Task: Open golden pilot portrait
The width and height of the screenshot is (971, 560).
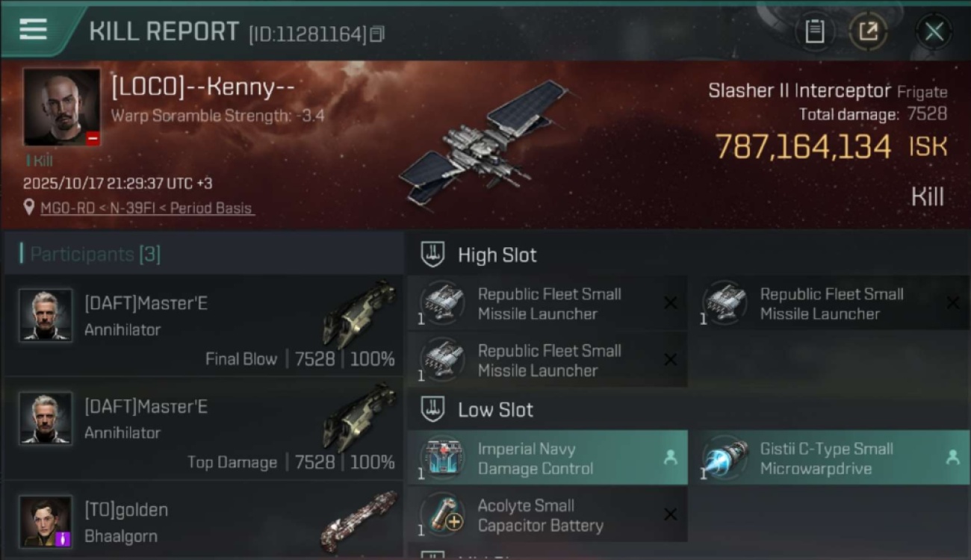Action: (46, 521)
